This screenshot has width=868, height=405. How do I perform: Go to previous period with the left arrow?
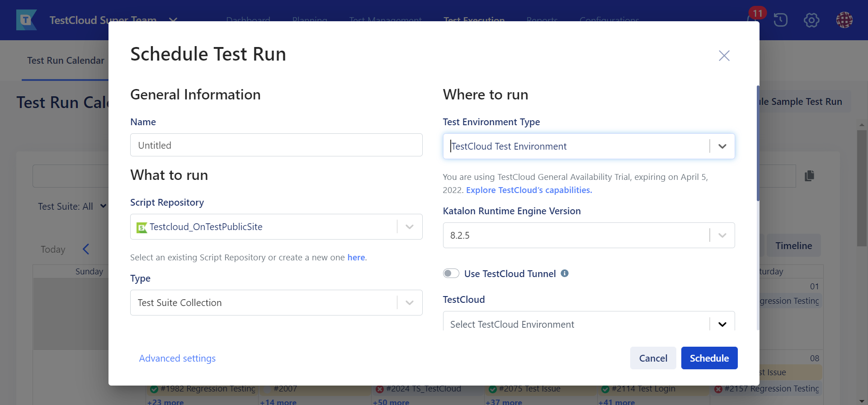coord(86,249)
